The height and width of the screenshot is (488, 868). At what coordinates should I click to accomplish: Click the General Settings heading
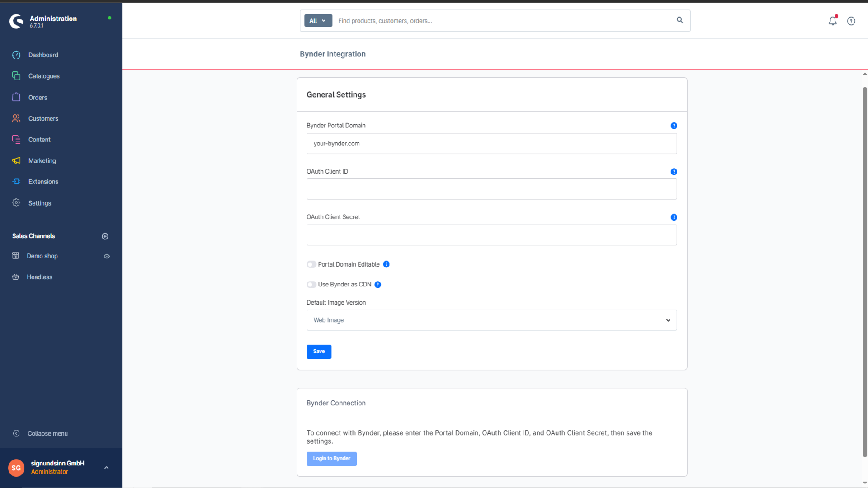[336, 94]
